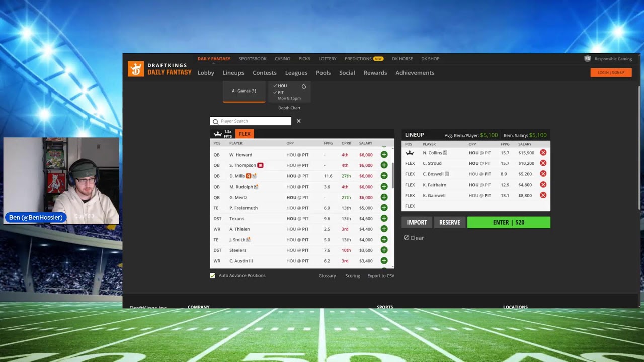Add Steelers DST with the plus icon
The image size is (644, 362).
pyautogui.click(x=384, y=250)
